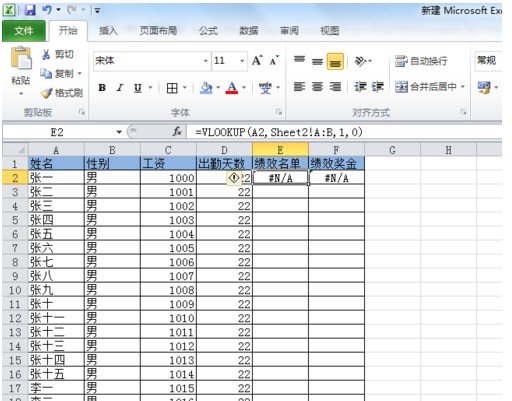Viewport: 512px width, 401px height.
Task: Click the Paste clipboard icon
Action: tap(21, 58)
